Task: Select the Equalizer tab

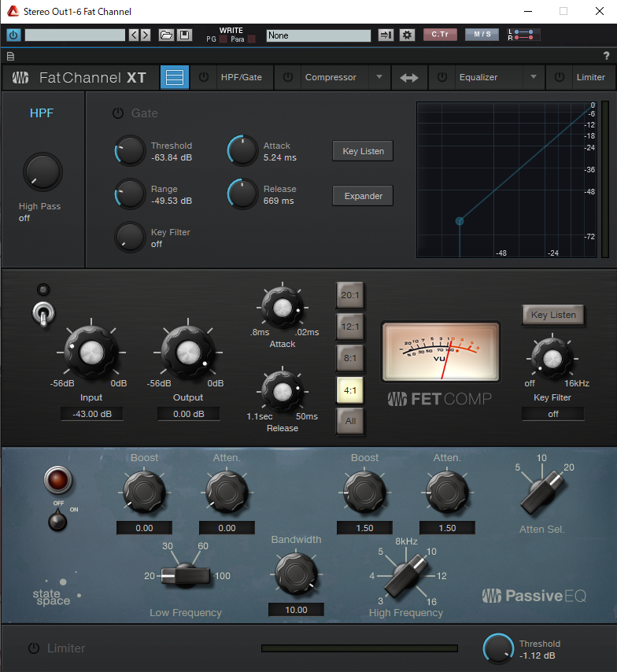Action: click(x=478, y=78)
